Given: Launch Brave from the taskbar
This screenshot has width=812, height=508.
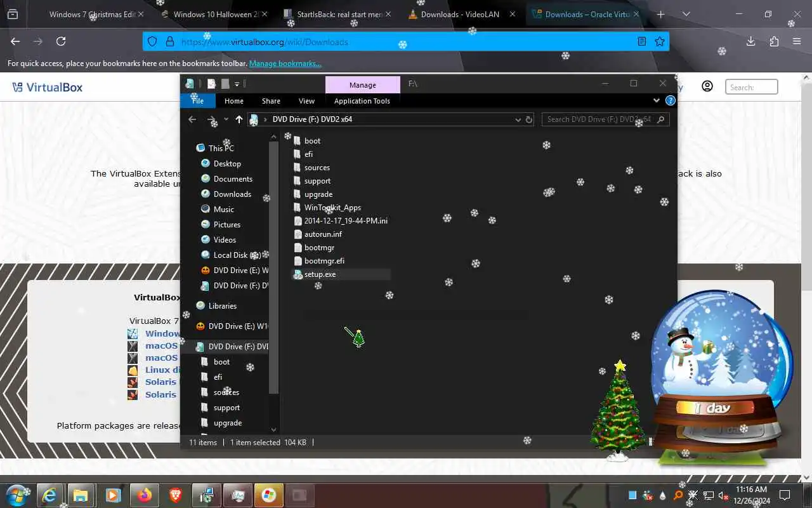Looking at the screenshot, I should coord(175,495).
